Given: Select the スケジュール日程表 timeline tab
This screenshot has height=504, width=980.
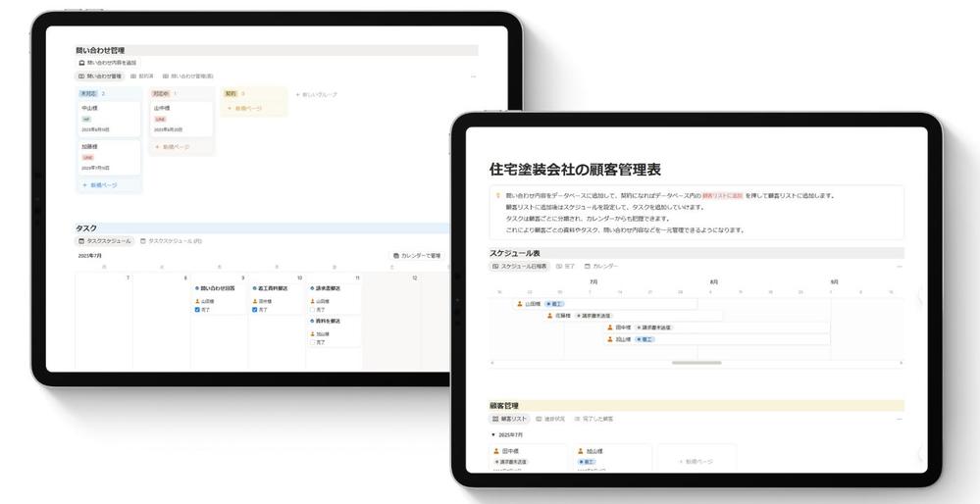Looking at the screenshot, I should 519,266.
